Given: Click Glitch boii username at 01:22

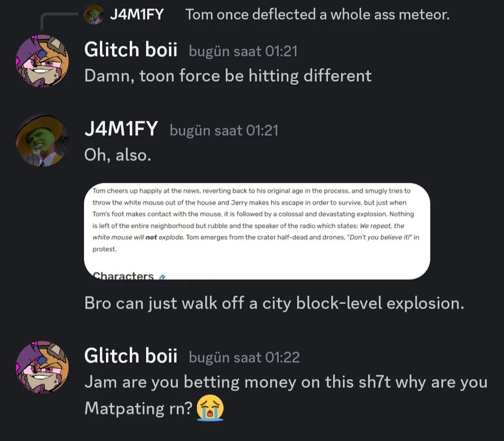Looking at the screenshot, I should pos(130,355).
